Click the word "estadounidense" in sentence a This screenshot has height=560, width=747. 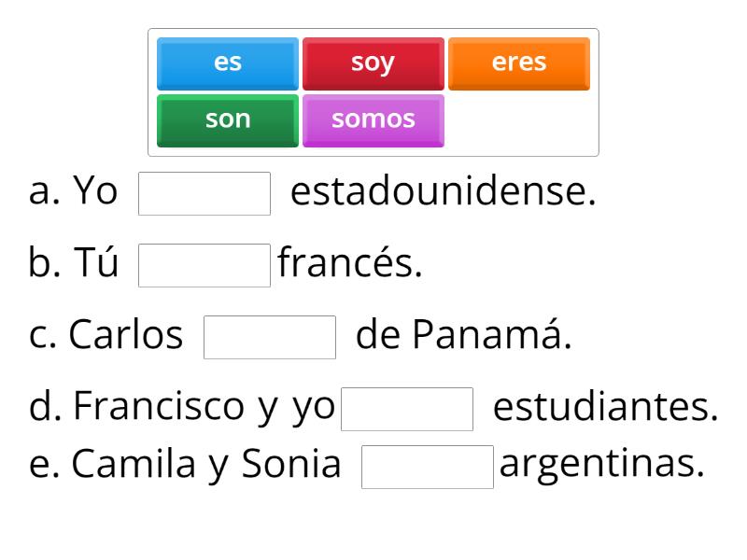(445, 190)
